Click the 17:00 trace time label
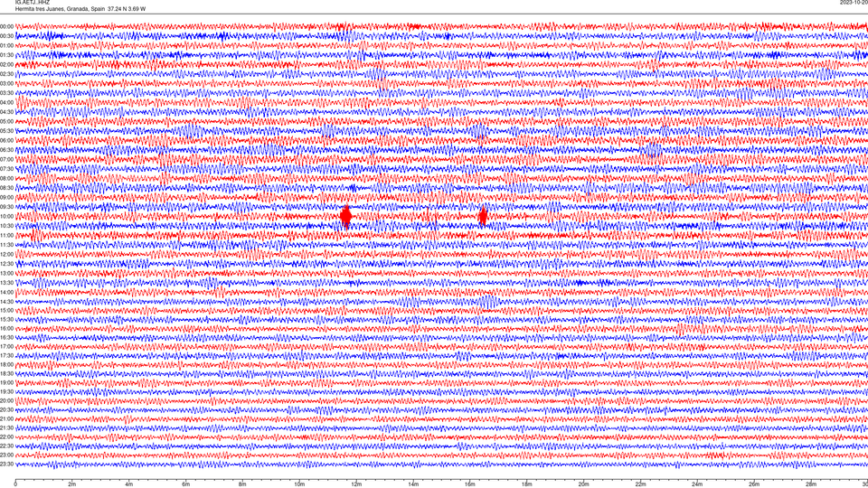Viewport: 868px width, 488px height. pos(6,347)
